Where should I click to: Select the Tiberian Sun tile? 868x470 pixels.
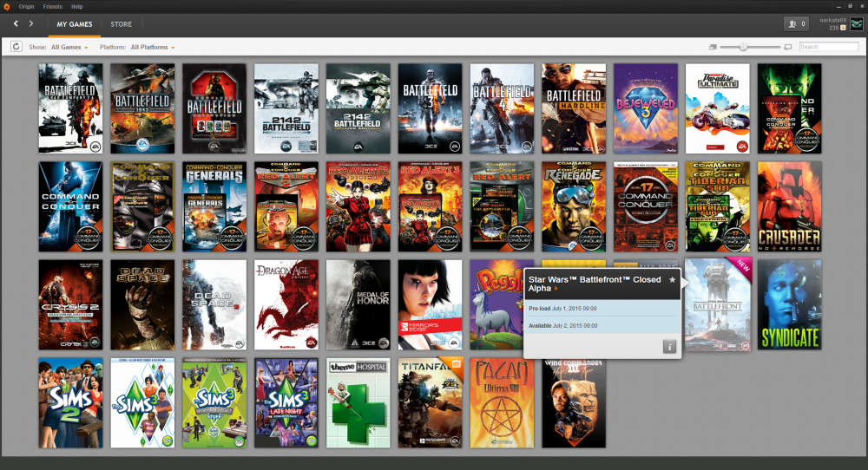(718, 206)
